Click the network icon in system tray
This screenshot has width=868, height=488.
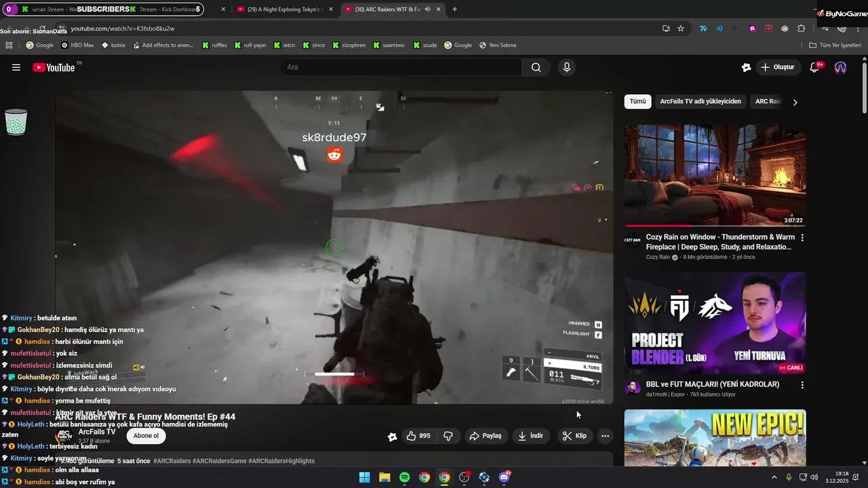[802, 477]
